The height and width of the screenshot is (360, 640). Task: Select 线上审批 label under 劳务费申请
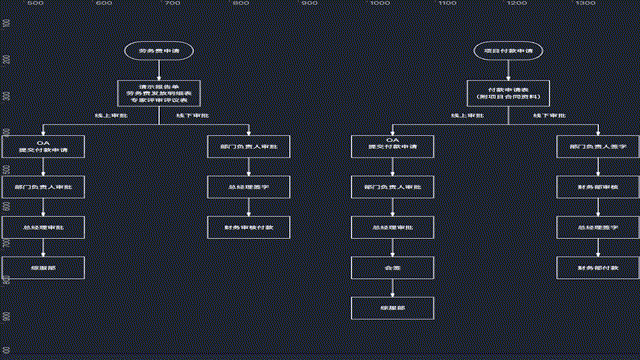(x=111, y=116)
